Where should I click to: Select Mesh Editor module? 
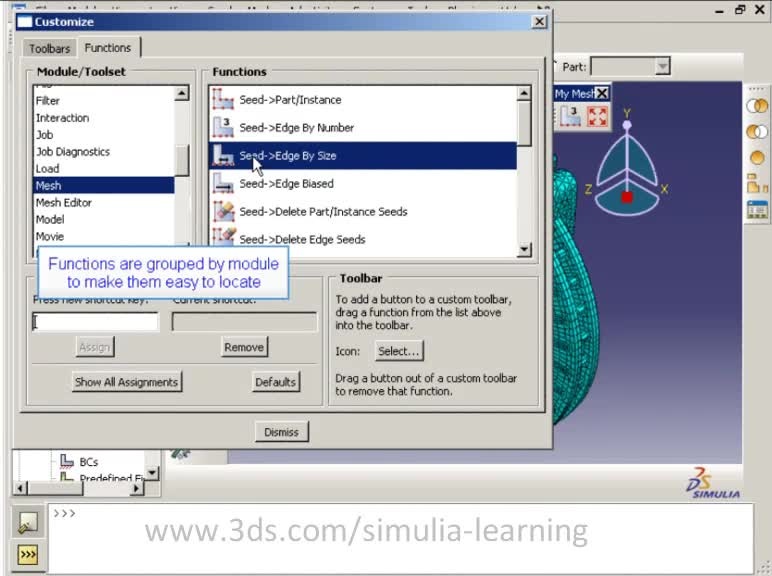[x=104, y=202]
